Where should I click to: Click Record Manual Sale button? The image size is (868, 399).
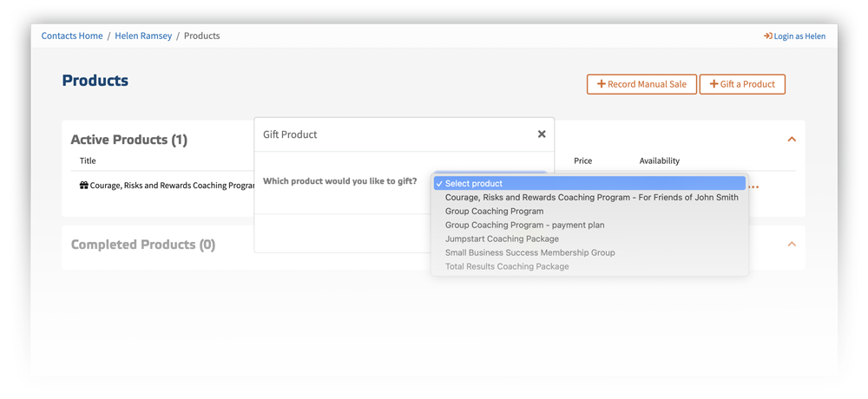click(641, 84)
